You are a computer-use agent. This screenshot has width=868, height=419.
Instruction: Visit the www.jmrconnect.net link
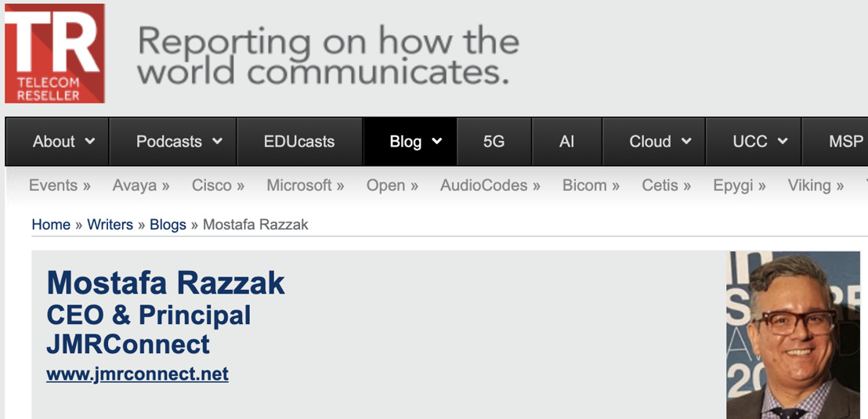click(x=137, y=374)
